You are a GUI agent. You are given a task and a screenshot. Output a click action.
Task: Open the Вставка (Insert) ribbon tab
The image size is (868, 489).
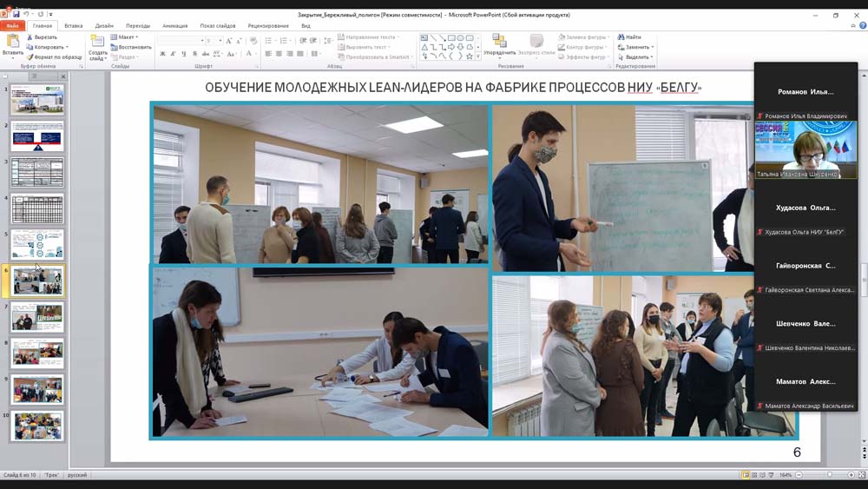pyautogui.click(x=74, y=26)
